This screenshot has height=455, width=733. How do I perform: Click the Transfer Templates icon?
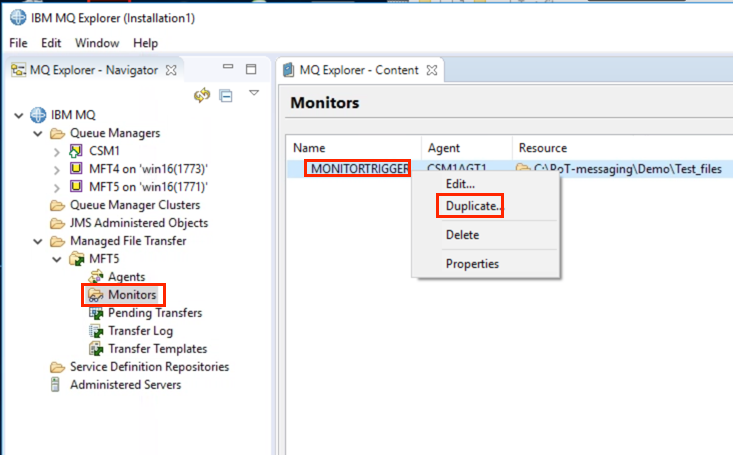96,349
